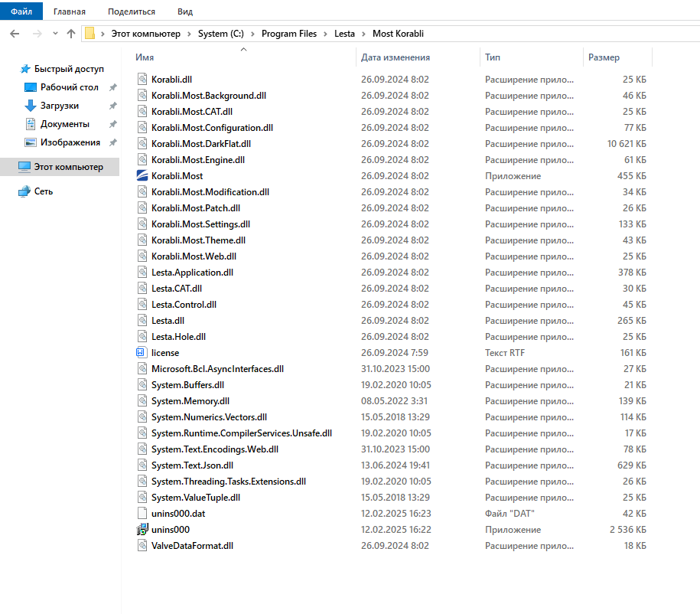The width and height of the screenshot is (700, 614).
Task: Select file name Lesta.Control.dll
Action: 184,305
